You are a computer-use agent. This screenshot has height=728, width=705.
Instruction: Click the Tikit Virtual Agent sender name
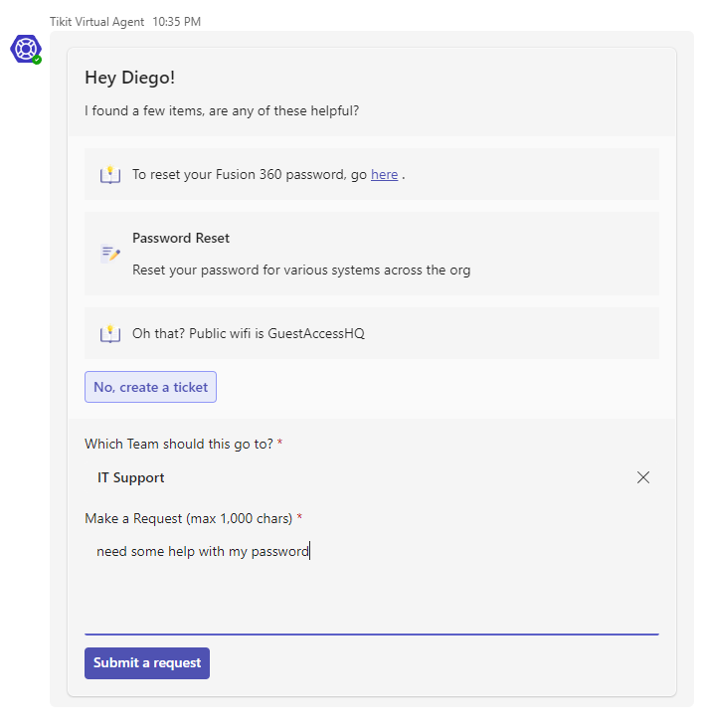(x=97, y=22)
